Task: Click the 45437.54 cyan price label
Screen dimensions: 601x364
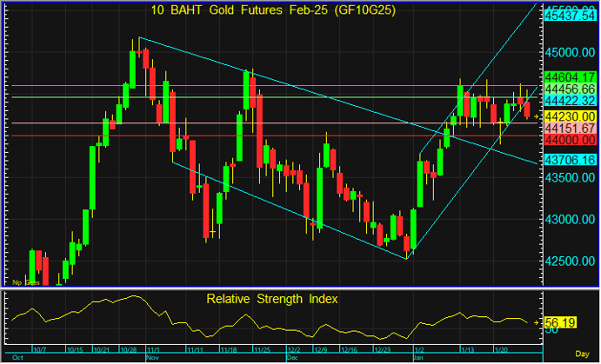Action: point(570,15)
